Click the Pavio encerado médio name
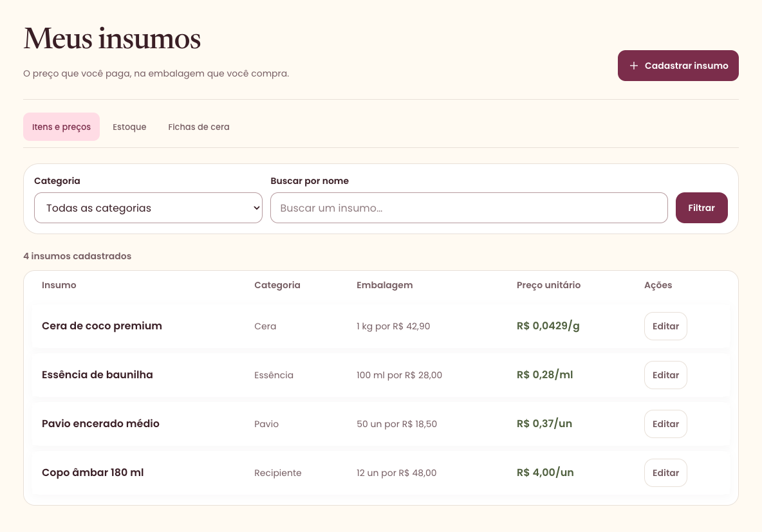Screen dimensions: 762x532 coord(100,424)
